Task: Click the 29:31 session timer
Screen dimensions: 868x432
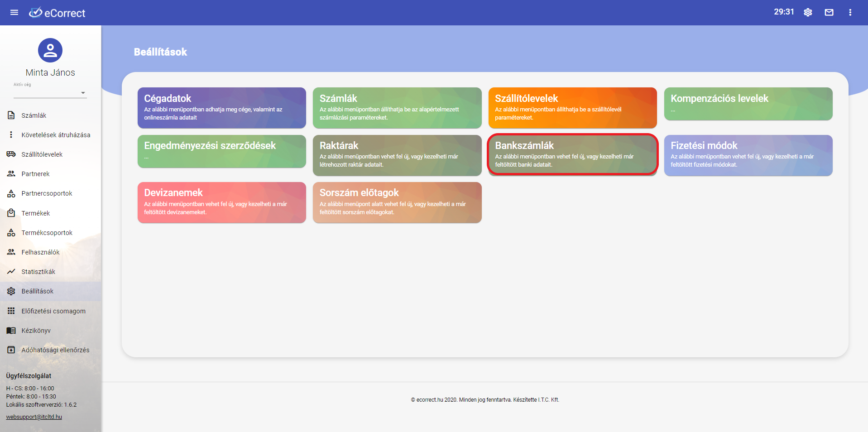Action: 784,12
